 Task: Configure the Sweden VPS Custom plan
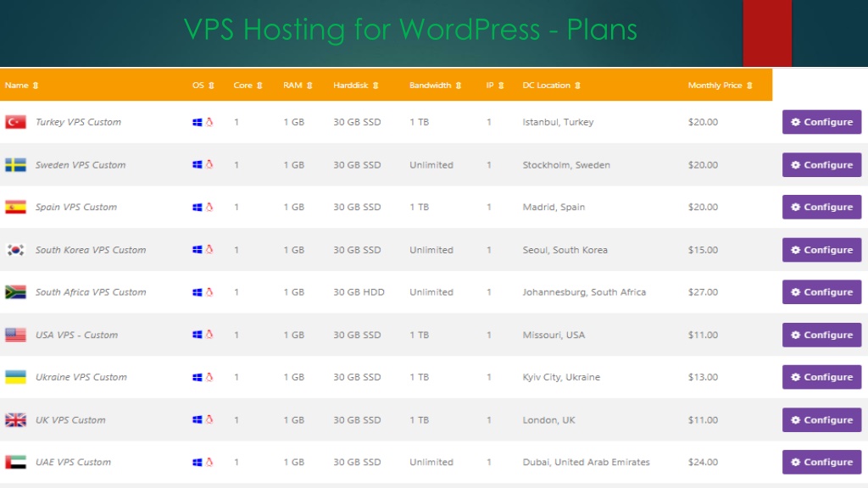click(821, 164)
